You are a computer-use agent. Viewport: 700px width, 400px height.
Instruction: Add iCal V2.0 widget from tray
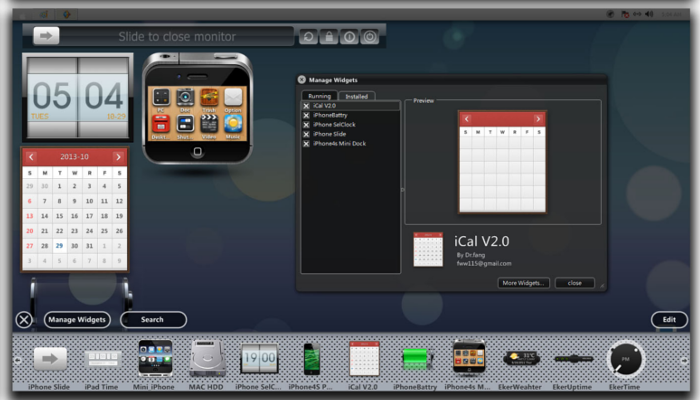pyautogui.click(x=364, y=358)
